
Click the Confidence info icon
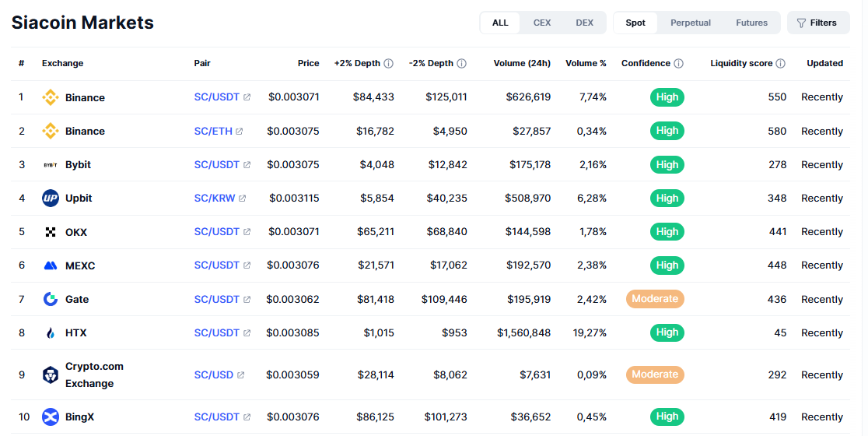click(x=679, y=64)
